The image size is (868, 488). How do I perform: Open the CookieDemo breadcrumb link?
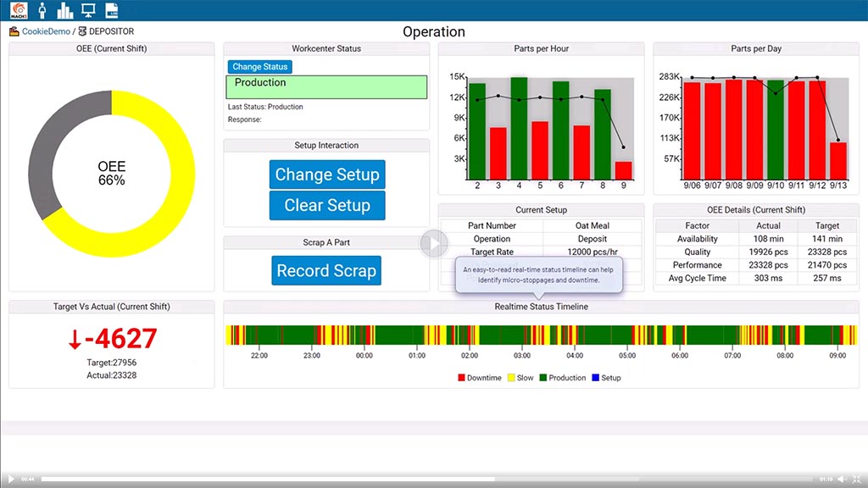coord(46,31)
